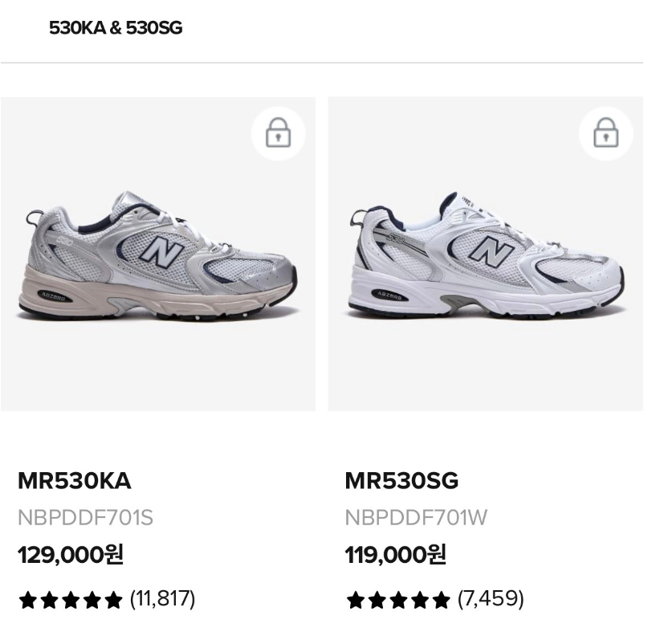Screen dimensions: 652x644
Task: Open the white MR530SG sneaker image
Action: click(485, 257)
